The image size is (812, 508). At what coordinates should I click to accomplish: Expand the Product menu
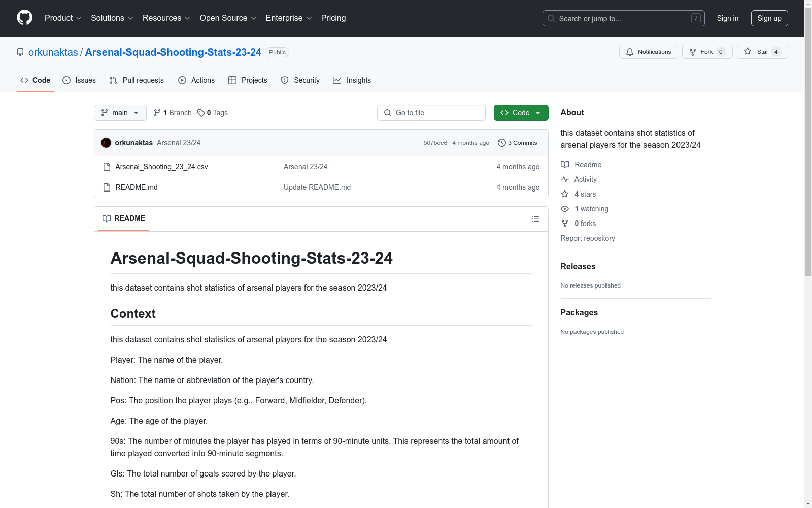[63, 18]
